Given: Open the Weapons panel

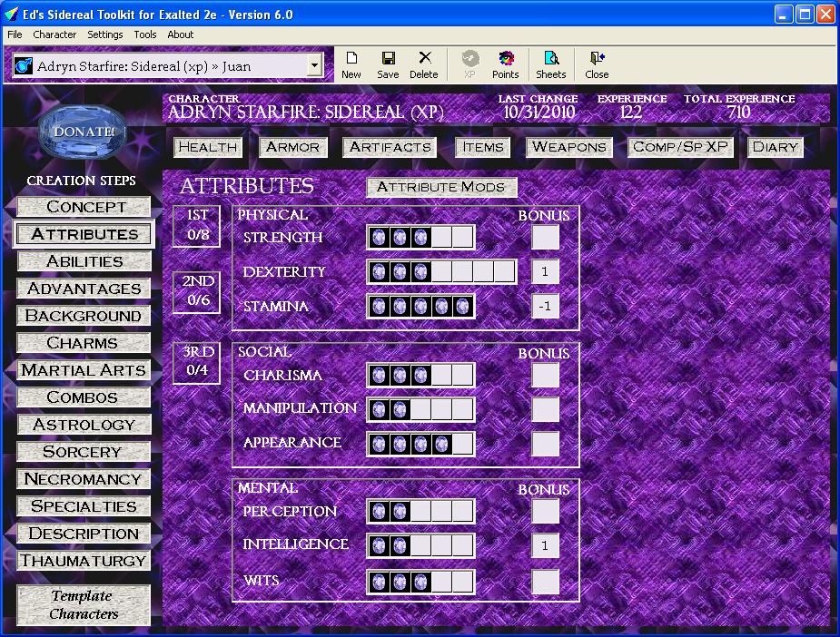Looking at the screenshot, I should pyautogui.click(x=568, y=147).
